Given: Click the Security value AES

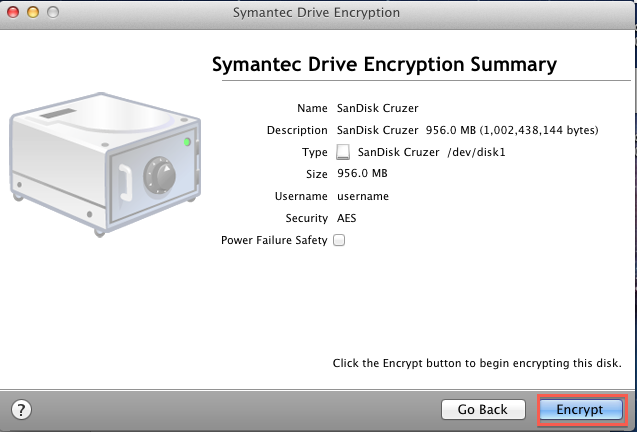Looking at the screenshot, I should pos(347,218).
